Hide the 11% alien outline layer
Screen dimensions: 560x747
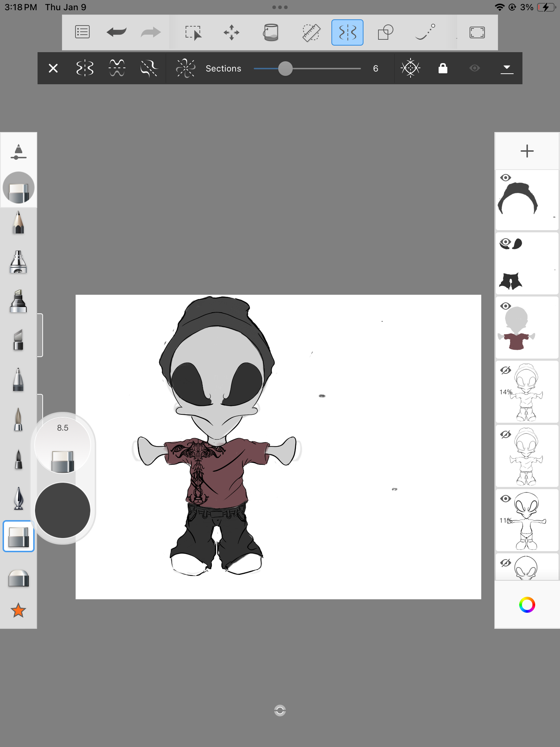[x=505, y=499]
